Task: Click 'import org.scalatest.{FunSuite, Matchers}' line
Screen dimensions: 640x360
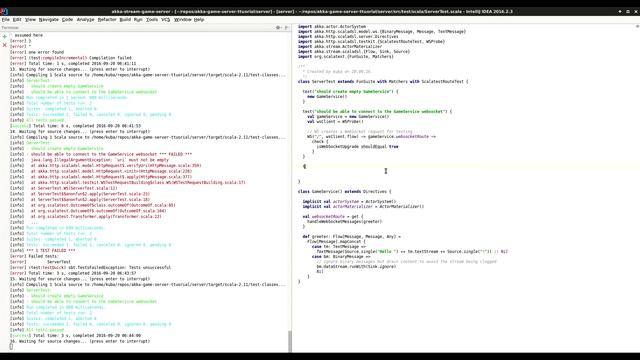Action: (345, 56)
